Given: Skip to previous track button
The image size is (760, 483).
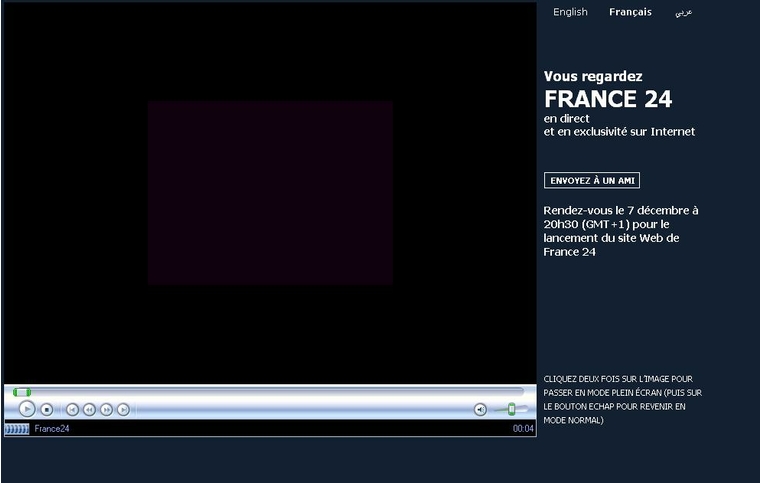Looking at the screenshot, I should coord(72,410).
